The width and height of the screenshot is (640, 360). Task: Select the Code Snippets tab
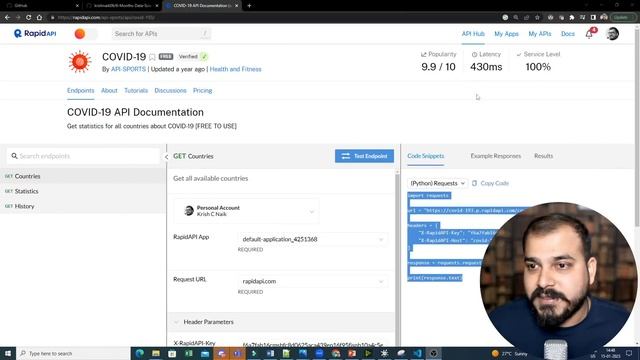[426, 156]
